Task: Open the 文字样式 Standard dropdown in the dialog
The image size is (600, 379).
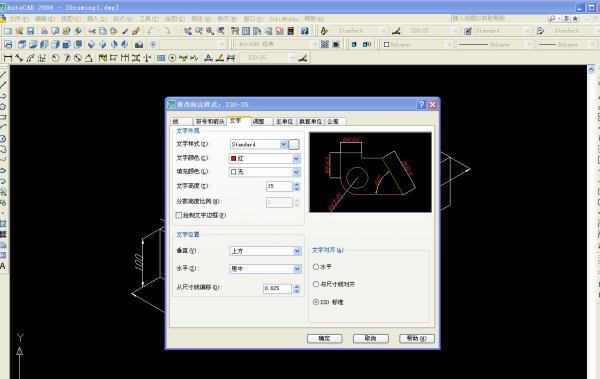Action: tap(259, 144)
